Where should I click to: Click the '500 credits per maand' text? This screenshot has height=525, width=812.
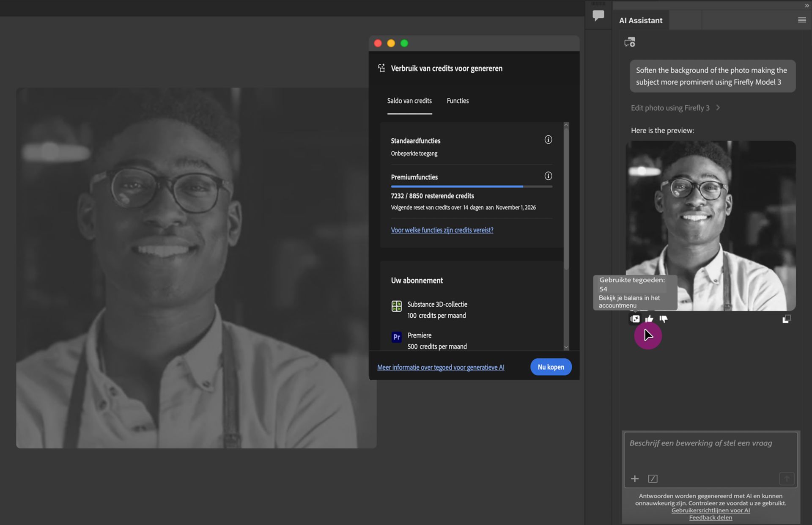click(437, 346)
